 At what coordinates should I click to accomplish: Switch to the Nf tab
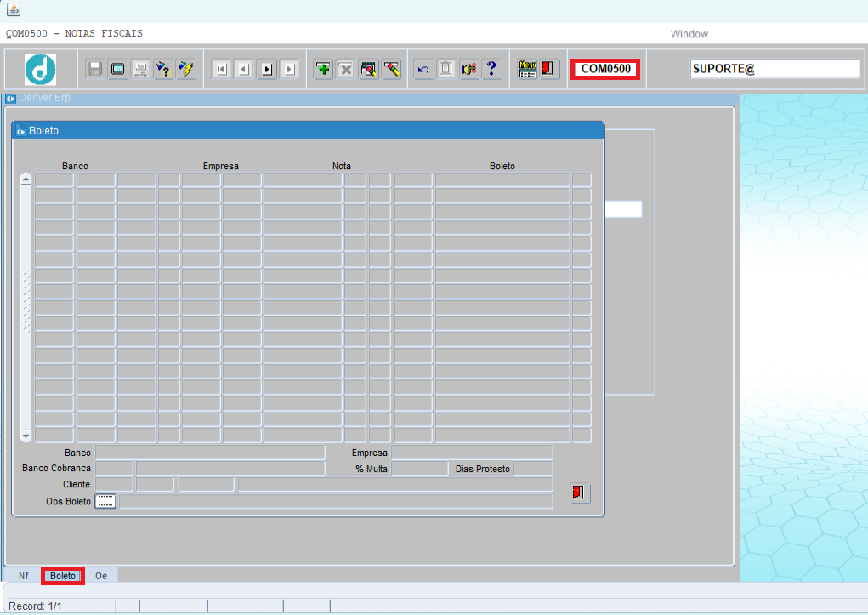click(24, 576)
